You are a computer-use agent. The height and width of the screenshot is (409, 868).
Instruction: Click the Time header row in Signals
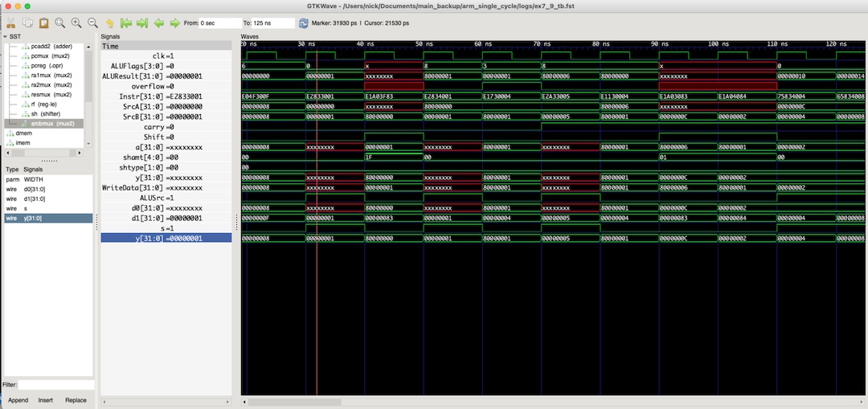pos(166,47)
